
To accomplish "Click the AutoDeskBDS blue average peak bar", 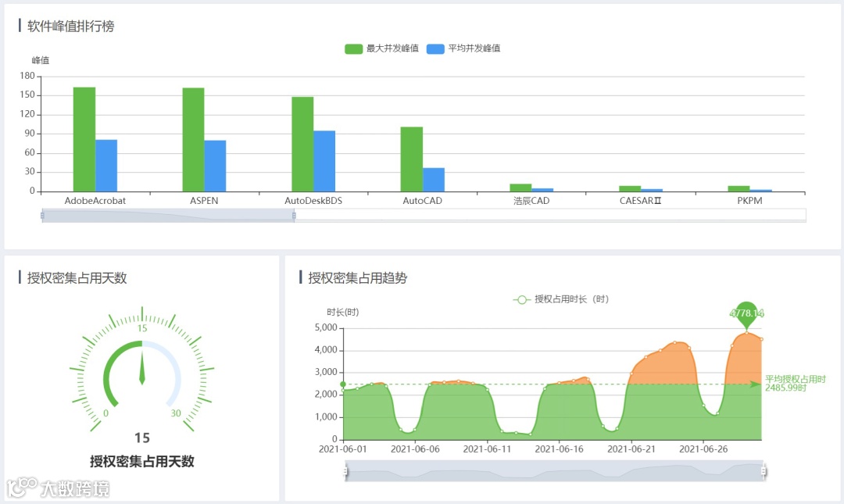I will click(324, 161).
